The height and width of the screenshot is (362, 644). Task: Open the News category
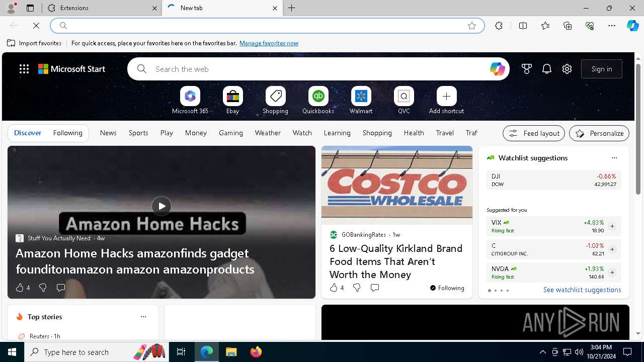[108, 133]
